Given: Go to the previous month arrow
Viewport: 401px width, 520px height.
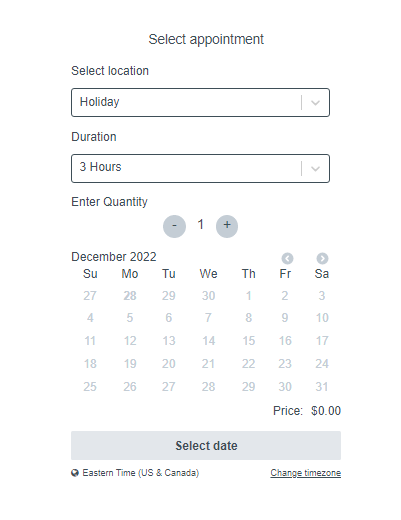Looking at the screenshot, I should coord(287,258).
